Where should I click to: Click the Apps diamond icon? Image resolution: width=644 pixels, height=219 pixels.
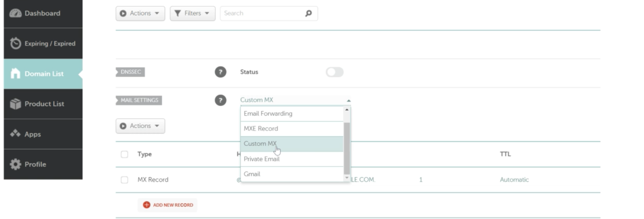16,134
